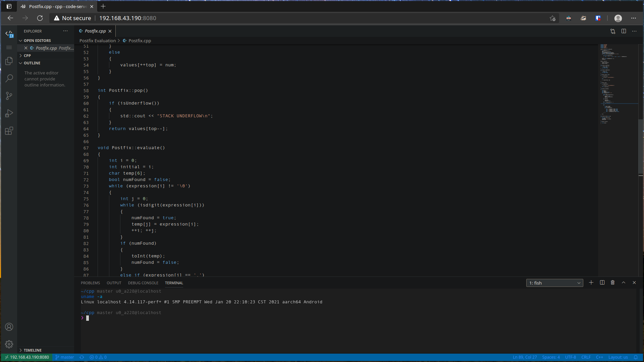Image resolution: width=644 pixels, height=362 pixels.
Task: Open the Run and Debug view
Action: click(x=9, y=113)
